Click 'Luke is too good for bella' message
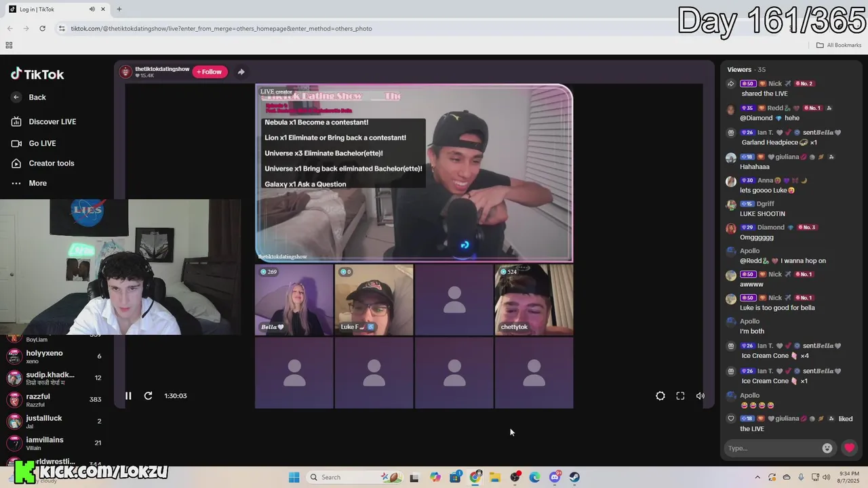 (x=777, y=308)
